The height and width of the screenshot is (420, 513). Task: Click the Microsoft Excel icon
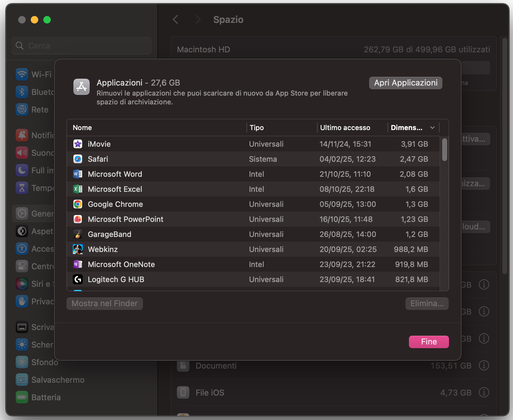coord(77,189)
